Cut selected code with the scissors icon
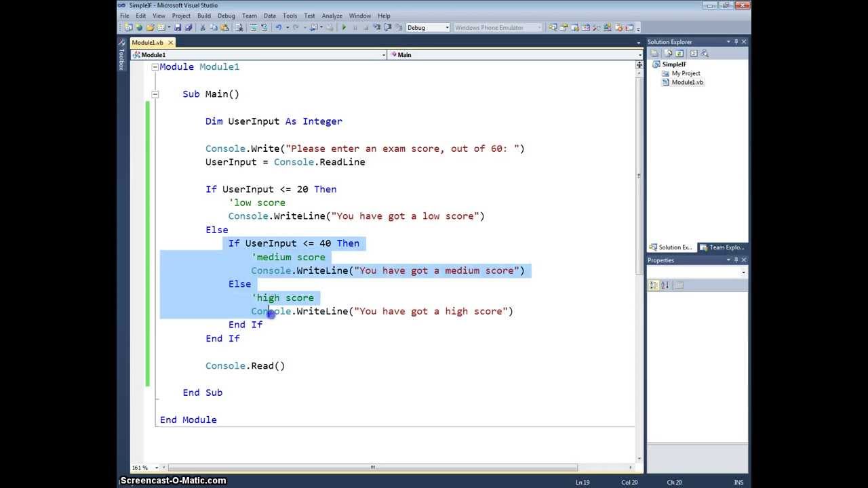This screenshot has width=868, height=488. point(202,28)
